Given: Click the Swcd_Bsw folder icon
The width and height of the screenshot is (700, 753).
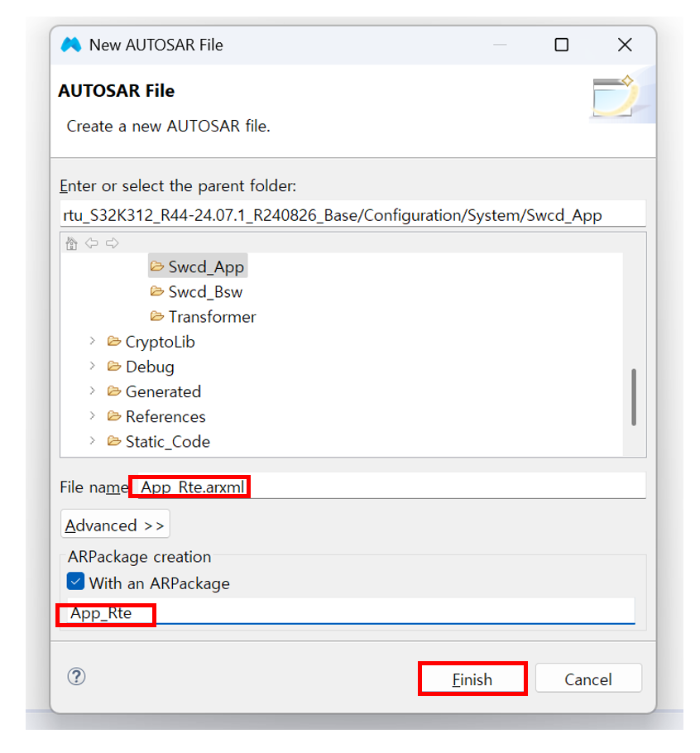Looking at the screenshot, I should coord(157,291).
